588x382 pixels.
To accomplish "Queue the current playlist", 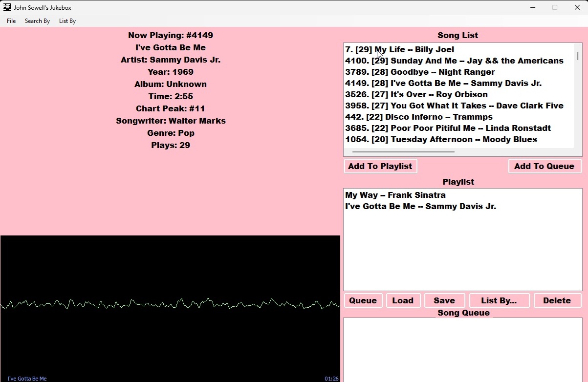I will [363, 300].
